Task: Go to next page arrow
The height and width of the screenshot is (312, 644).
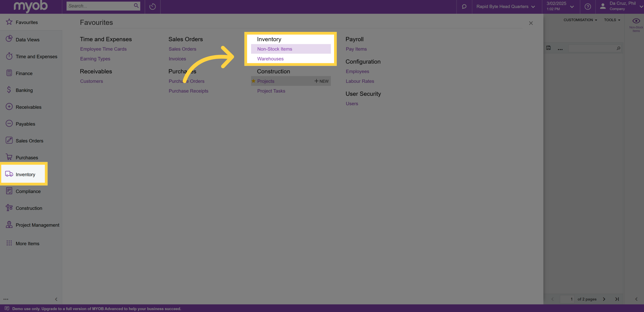Action: tap(604, 299)
